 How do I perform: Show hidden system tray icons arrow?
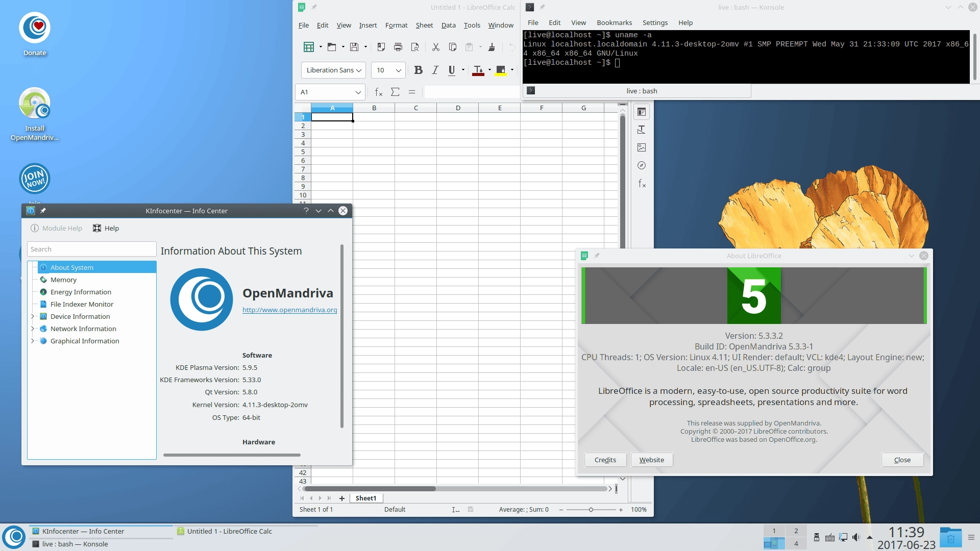[869, 537]
